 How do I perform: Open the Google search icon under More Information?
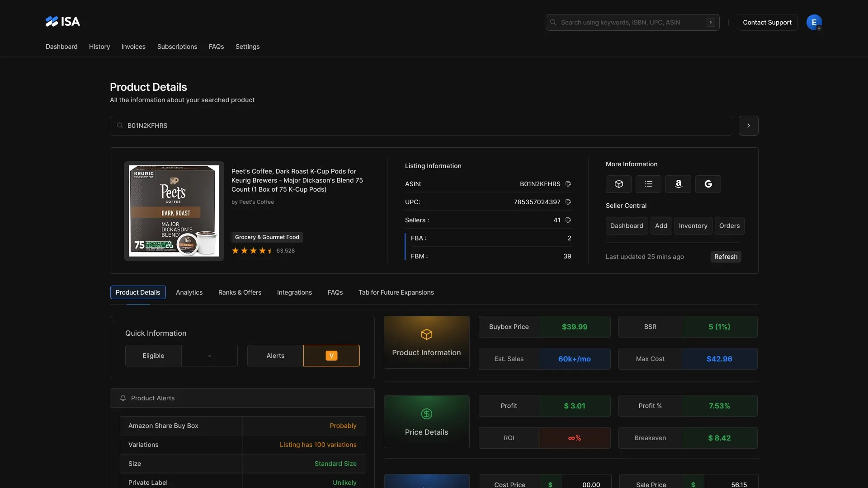tap(708, 184)
